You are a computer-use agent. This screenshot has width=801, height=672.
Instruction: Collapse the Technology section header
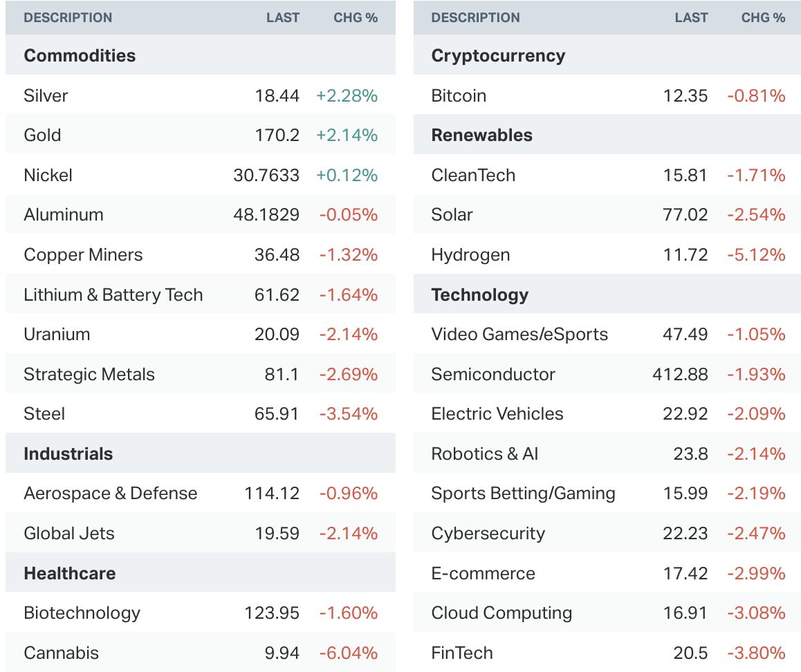[479, 295]
